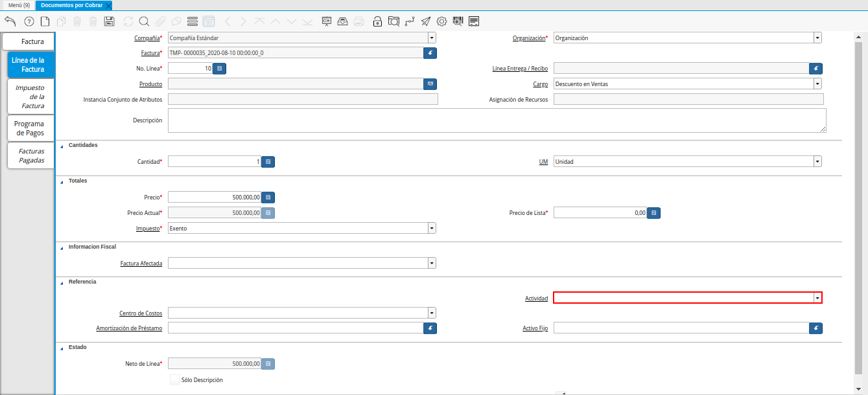Open the Impuesto dropdown showing Exento
Image resolution: width=868 pixels, height=395 pixels.
click(432, 228)
